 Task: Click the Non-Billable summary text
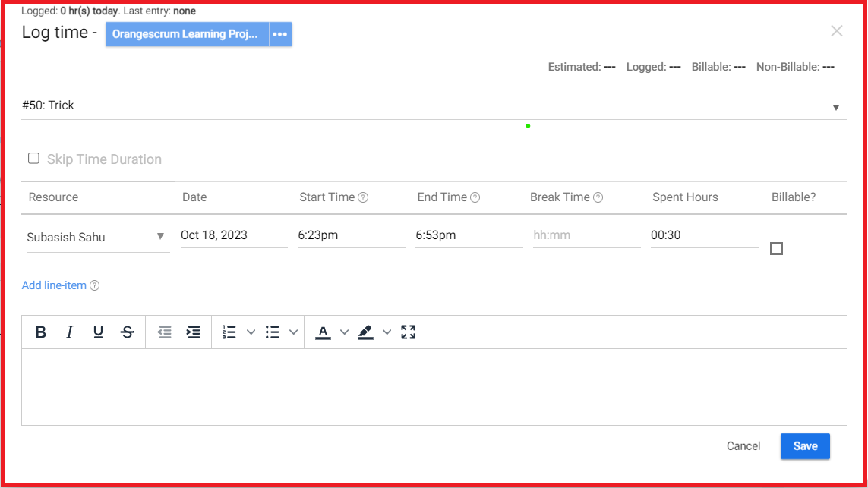[796, 67]
